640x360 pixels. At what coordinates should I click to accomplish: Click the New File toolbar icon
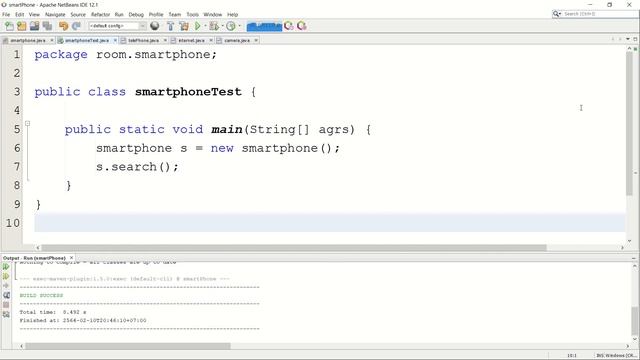point(9,26)
